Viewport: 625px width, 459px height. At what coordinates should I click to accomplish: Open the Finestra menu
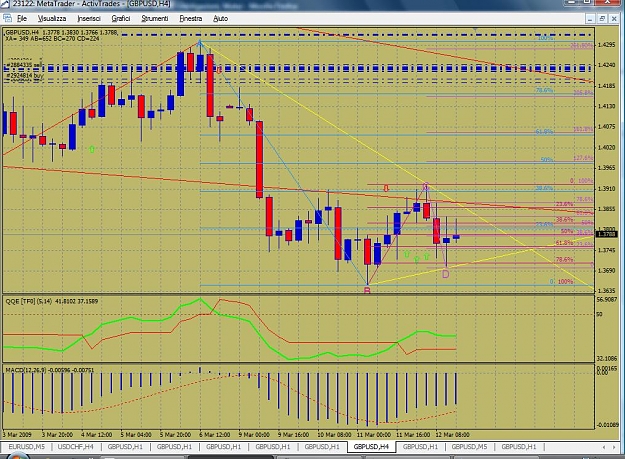pos(191,18)
